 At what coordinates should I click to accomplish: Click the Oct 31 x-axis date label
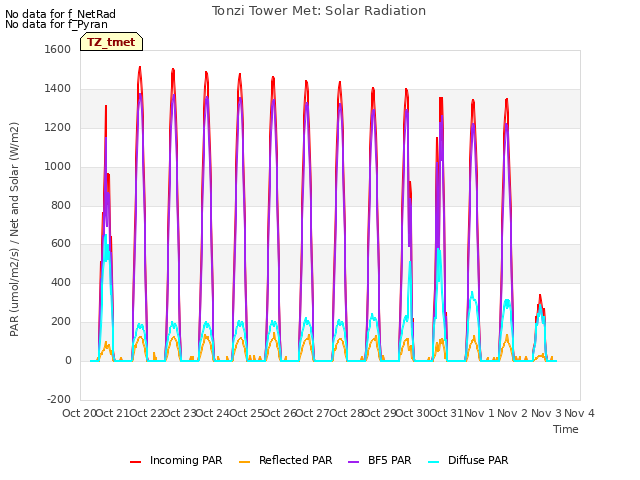tap(447, 413)
